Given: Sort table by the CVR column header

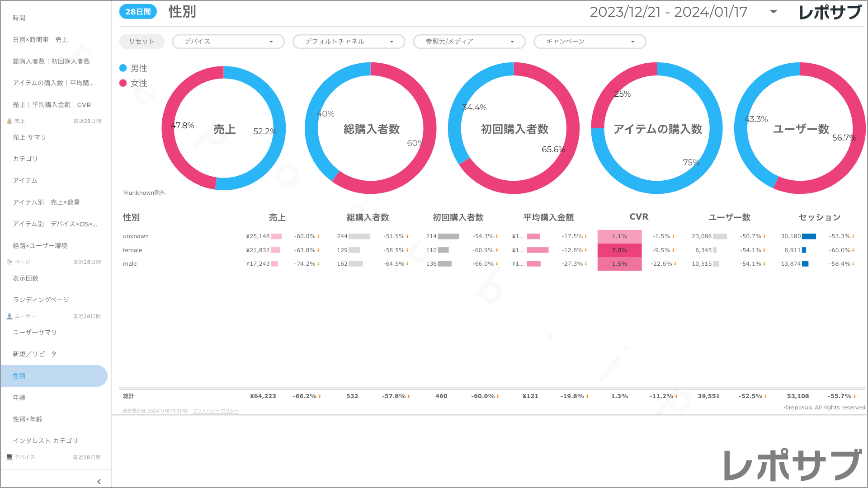Looking at the screenshot, I should point(639,217).
